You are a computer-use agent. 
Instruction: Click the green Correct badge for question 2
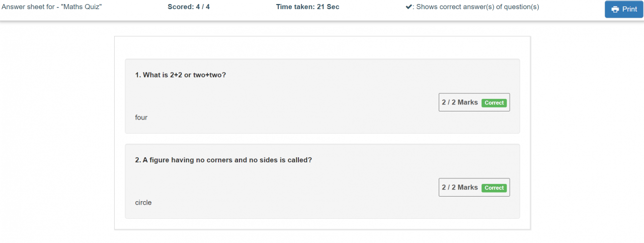click(x=494, y=188)
